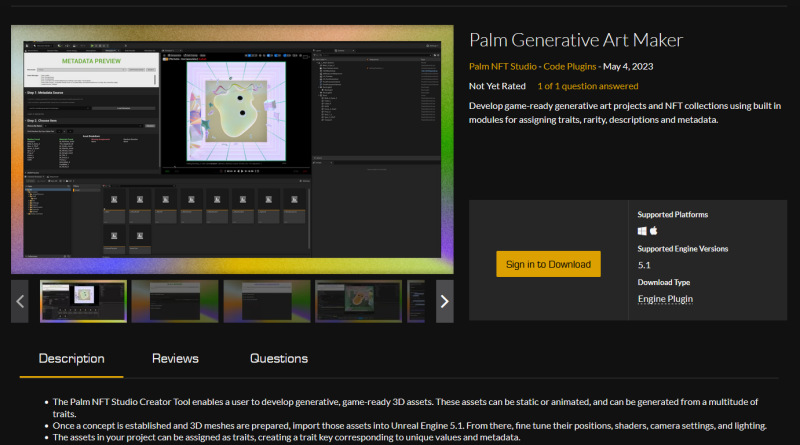Click the Supported Platforms label
This screenshot has height=445, width=800.
[x=672, y=214]
